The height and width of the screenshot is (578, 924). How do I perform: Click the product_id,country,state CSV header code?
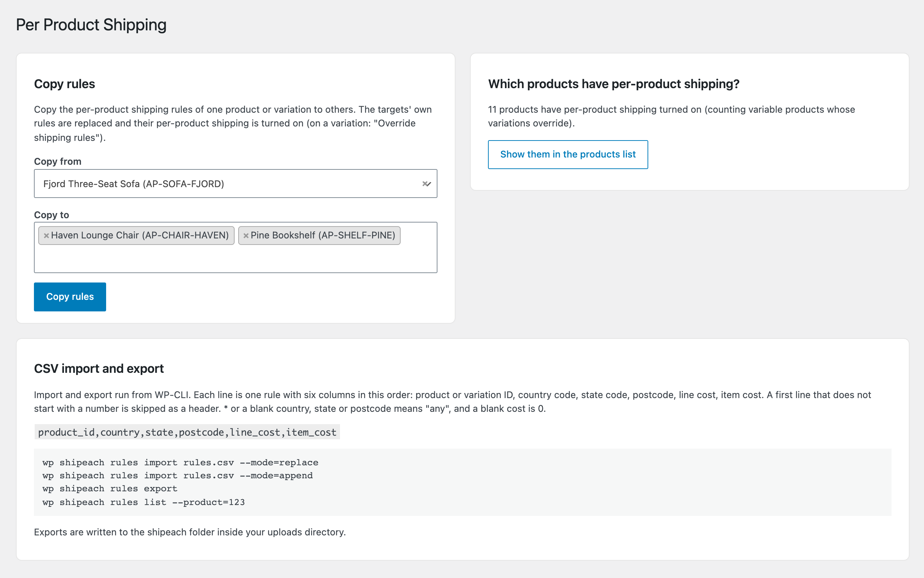187,432
